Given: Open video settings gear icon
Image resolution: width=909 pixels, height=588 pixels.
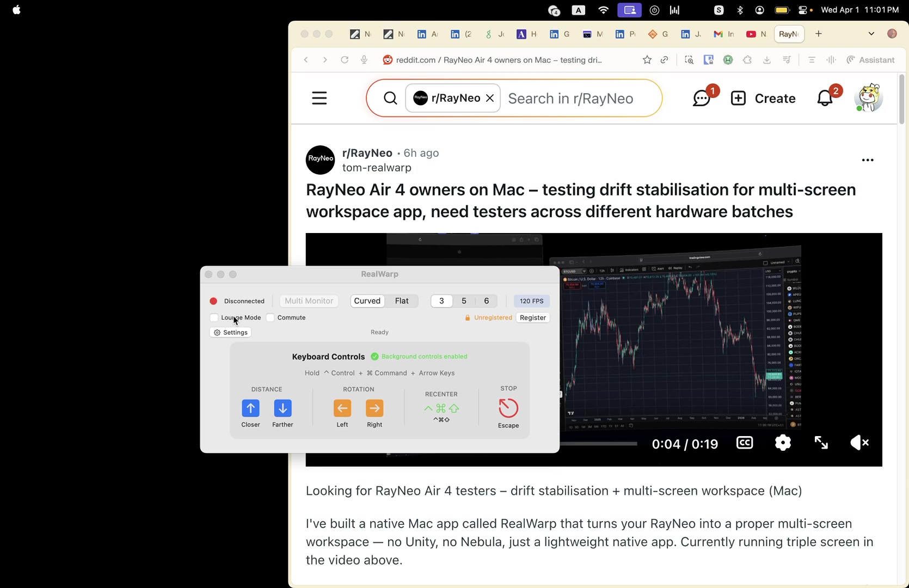Looking at the screenshot, I should (x=783, y=443).
